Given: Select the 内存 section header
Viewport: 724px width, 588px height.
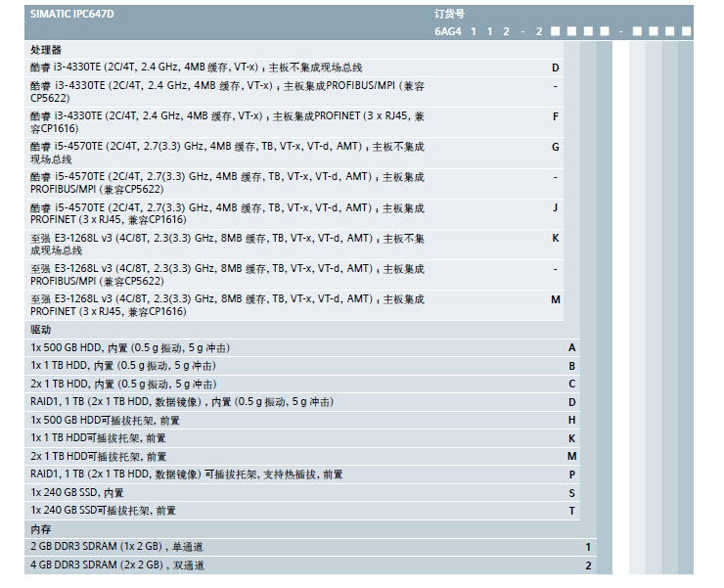Looking at the screenshot, I should tap(40, 529).
